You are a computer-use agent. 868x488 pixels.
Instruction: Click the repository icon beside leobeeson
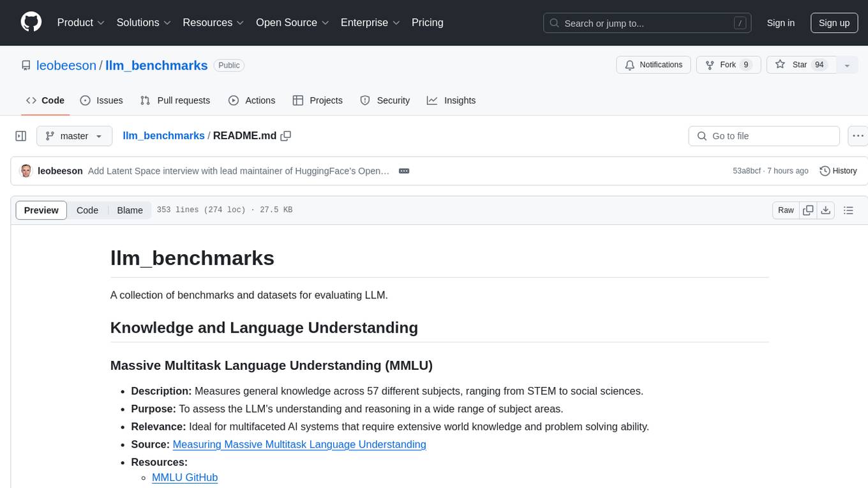point(26,65)
